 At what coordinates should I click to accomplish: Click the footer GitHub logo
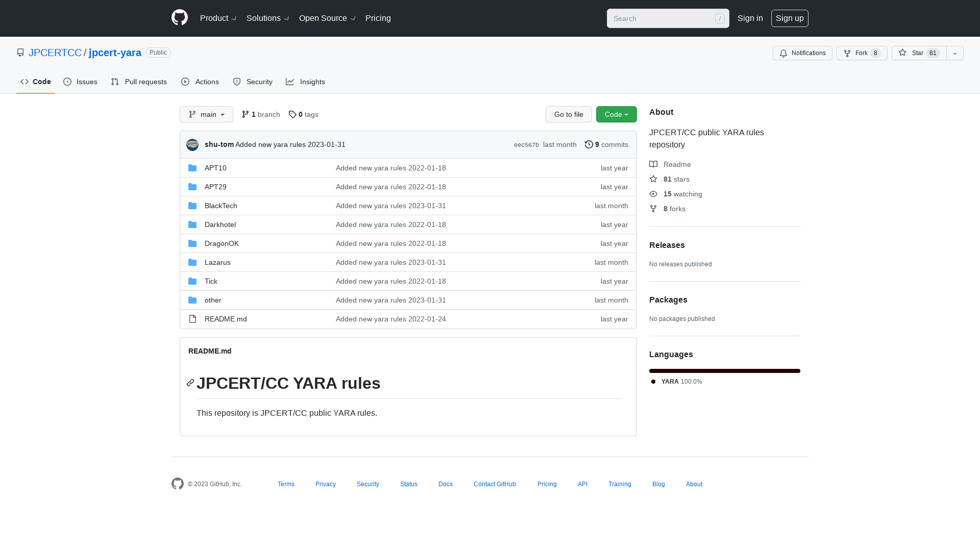178,484
